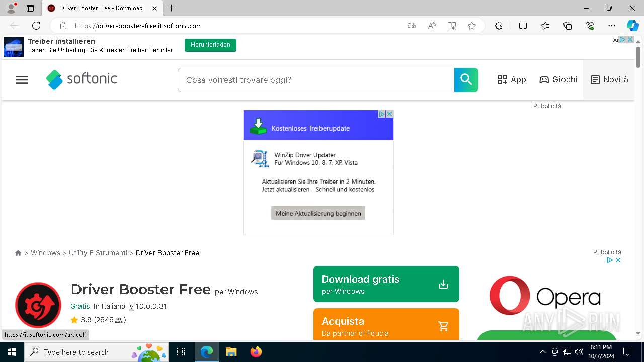This screenshot has height=362, width=644.
Task: Open Windows breadcrumb link
Action: tap(45, 253)
